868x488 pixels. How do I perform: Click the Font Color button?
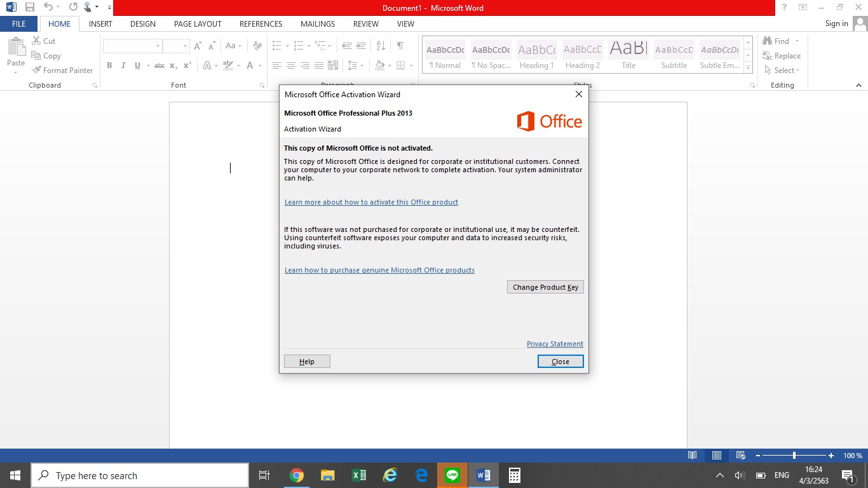point(250,65)
